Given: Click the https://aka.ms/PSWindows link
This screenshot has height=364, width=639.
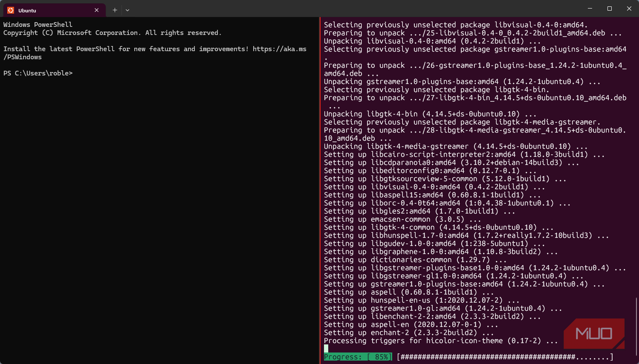Looking at the screenshot, I should tap(280, 49).
